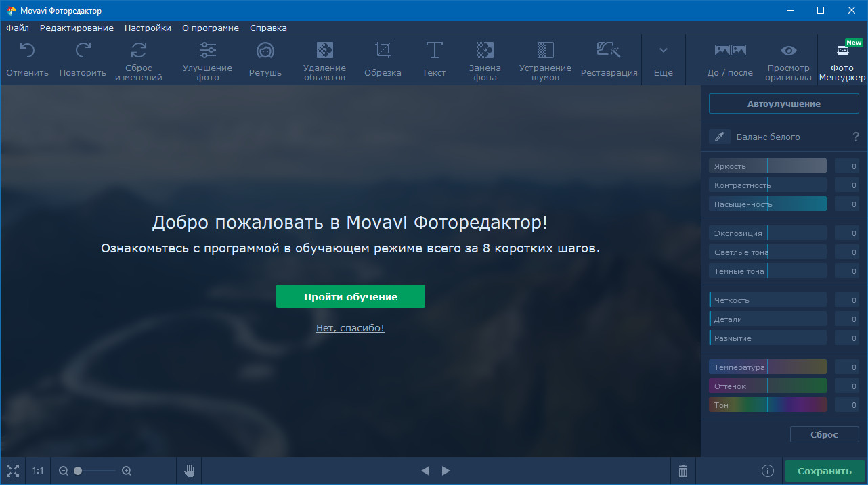Open the Справка menu
Screen dimensions: 868x485
pos(268,28)
